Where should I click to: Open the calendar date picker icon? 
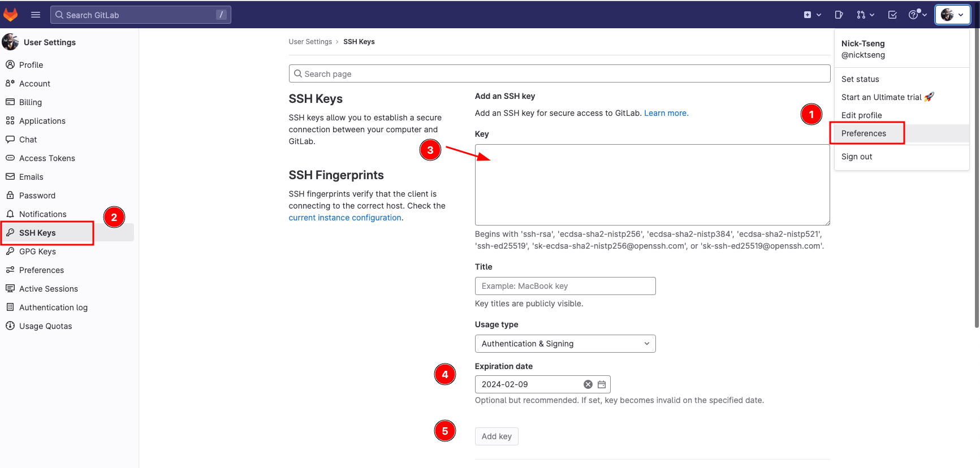[602, 384]
